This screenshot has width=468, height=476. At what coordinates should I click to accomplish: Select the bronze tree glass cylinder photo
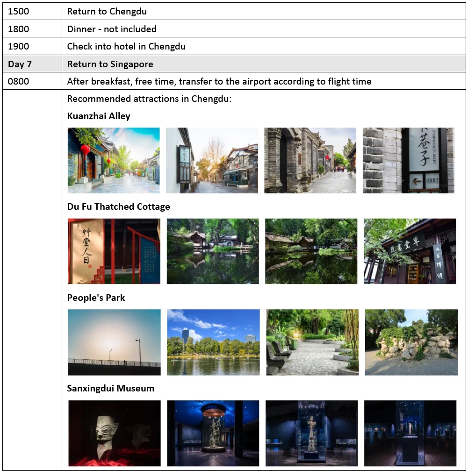tap(213, 433)
